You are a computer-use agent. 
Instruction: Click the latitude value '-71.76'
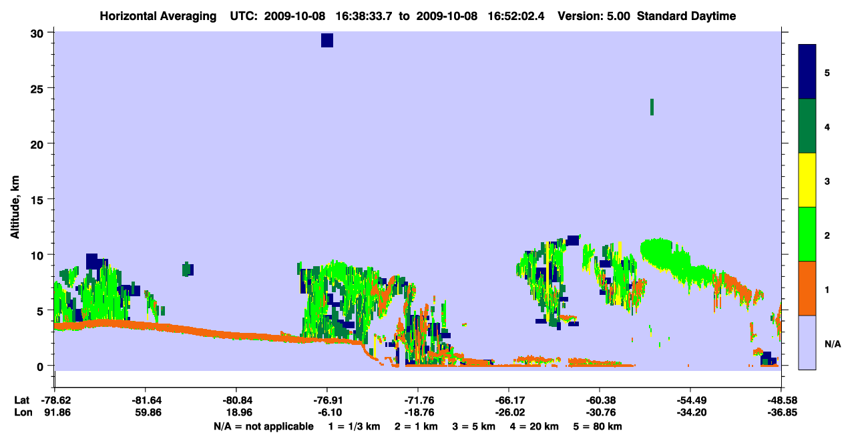pyautogui.click(x=418, y=400)
